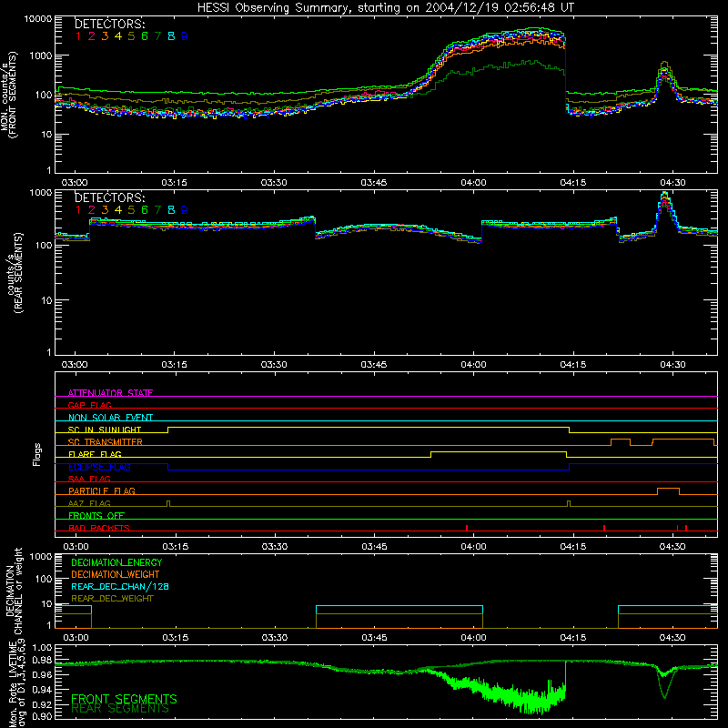Image resolution: width=728 pixels, height=728 pixels.
Task: Click FRONT SEGMENTS legend in livetime panel
Action: pos(124,699)
